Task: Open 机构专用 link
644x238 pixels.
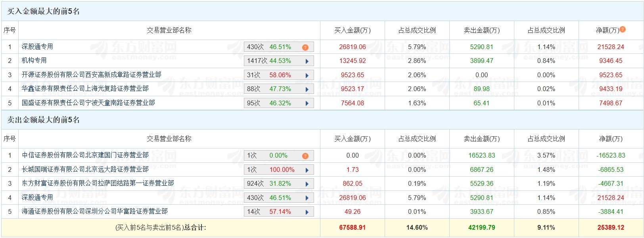Action: click(34, 61)
